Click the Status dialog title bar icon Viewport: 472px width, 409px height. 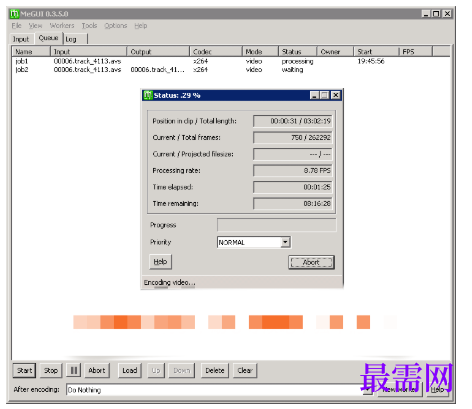coord(148,95)
